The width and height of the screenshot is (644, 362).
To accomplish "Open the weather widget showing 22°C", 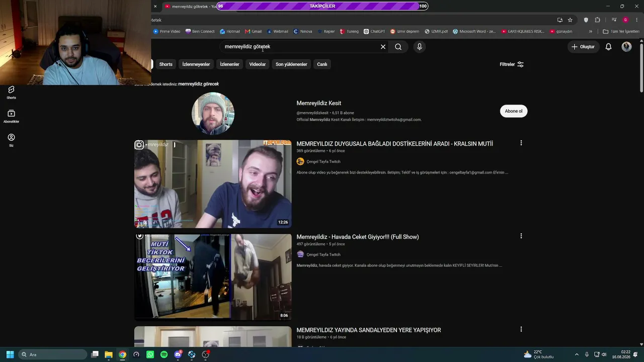I will (x=539, y=354).
